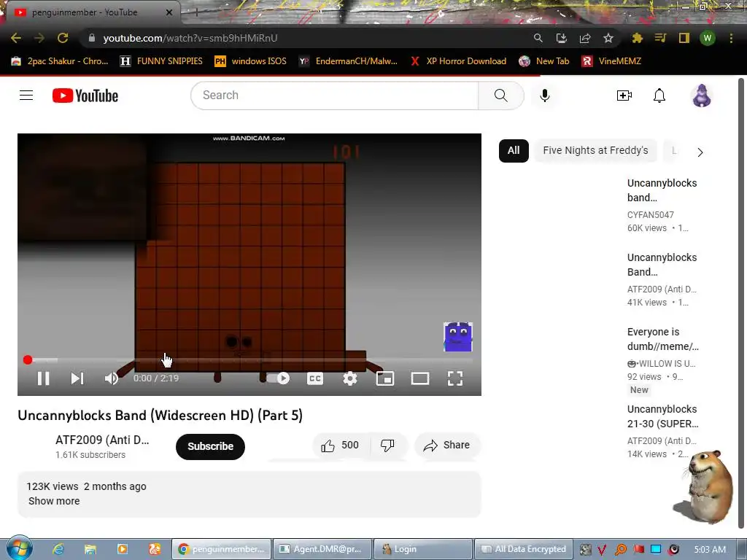The image size is (747, 560).
Task: Open the Everyone is dumb//meme video
Action: pos(662,339)
